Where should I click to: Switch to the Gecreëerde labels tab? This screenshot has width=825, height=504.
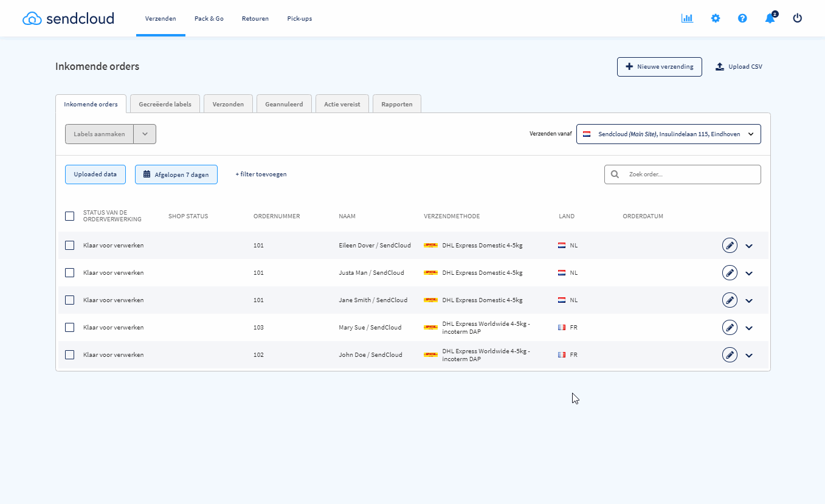(165, 104)
